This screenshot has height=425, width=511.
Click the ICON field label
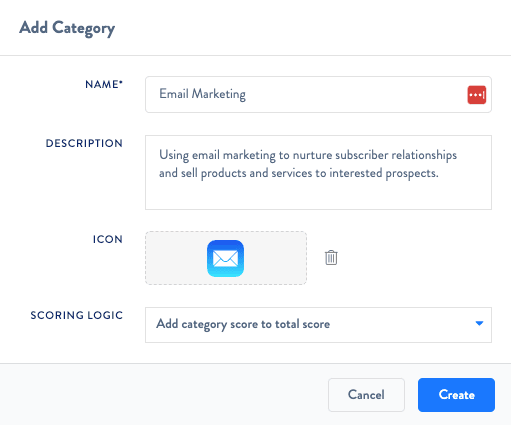[108, 239]
